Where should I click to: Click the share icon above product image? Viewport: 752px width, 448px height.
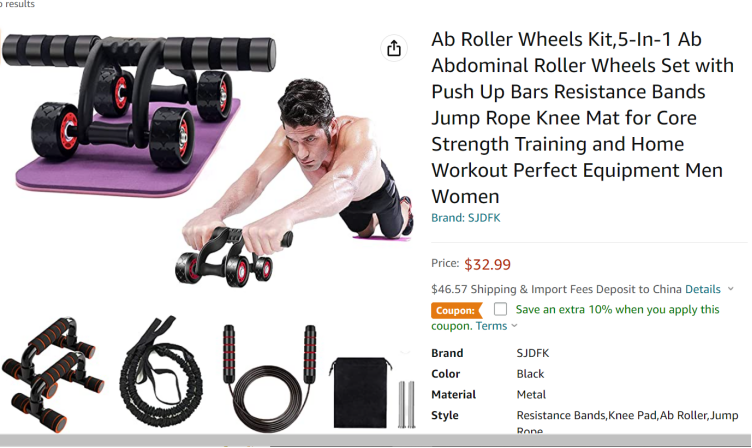point(394,48)
